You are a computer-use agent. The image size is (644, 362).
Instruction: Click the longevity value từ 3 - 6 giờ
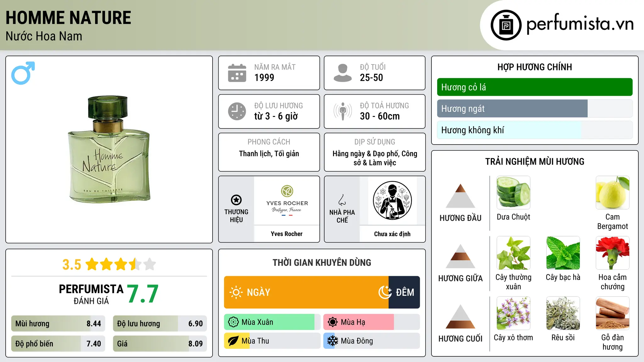click(276, 116)
